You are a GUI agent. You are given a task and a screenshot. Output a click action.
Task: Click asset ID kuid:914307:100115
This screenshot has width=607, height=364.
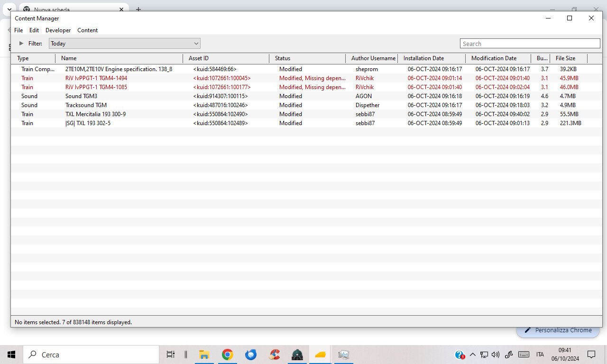click(221, 96)
